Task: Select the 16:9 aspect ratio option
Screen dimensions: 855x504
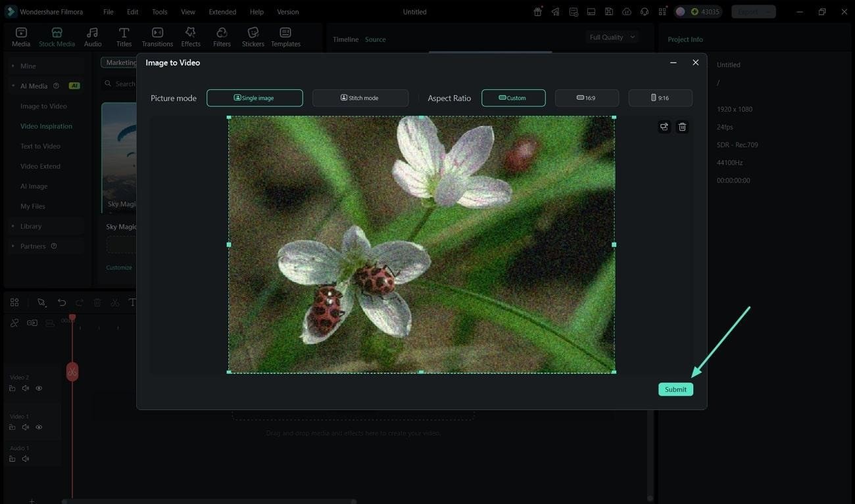Action: coord(587,97)
